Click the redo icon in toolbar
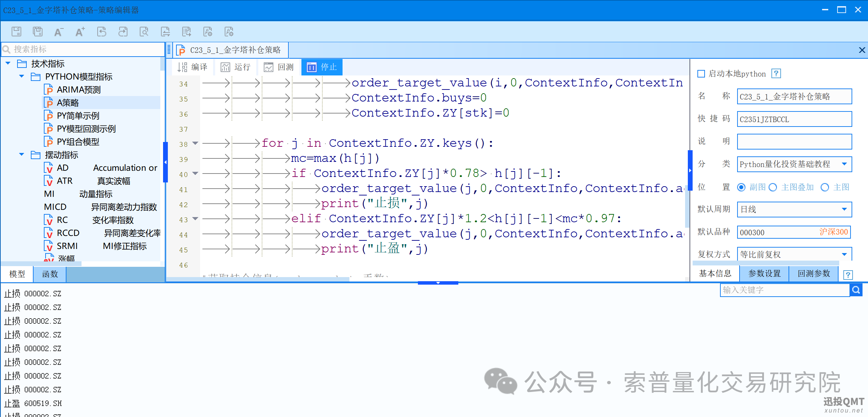 [123, 32]
